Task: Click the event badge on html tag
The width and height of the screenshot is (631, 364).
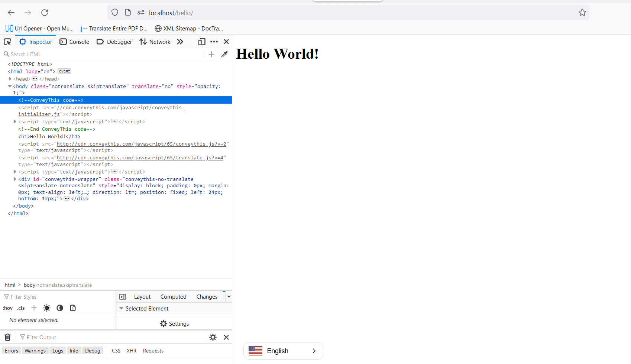Action: (65, 71)
